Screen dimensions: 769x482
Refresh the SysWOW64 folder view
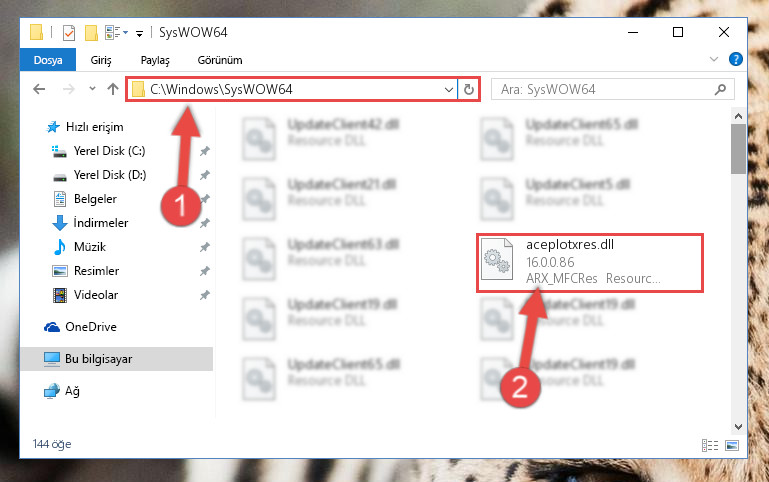[469, 89]
